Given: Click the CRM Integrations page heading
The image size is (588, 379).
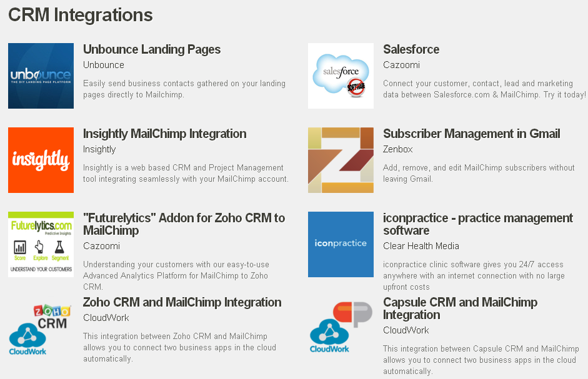Looking at the screenshot, I should point(81,16).
